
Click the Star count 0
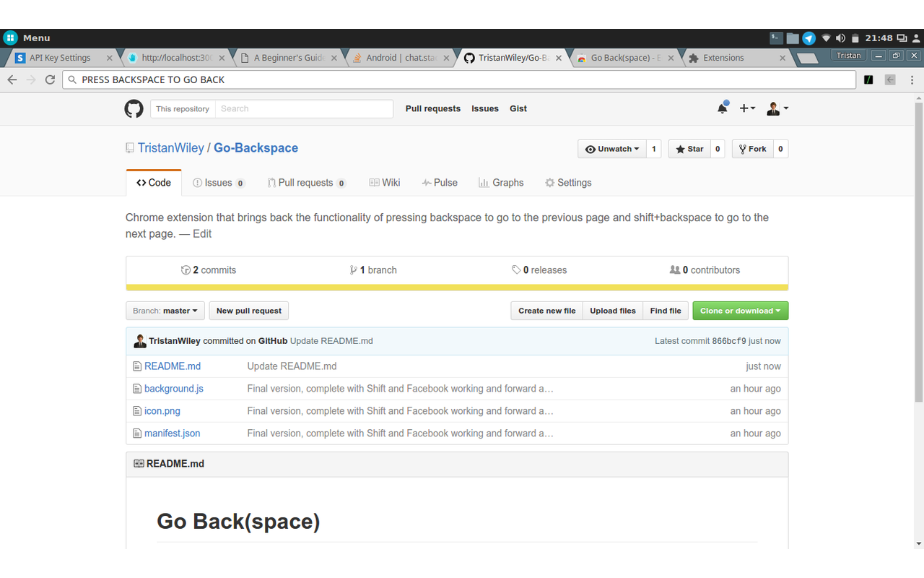pyautogui.click(x=718, y=149)
